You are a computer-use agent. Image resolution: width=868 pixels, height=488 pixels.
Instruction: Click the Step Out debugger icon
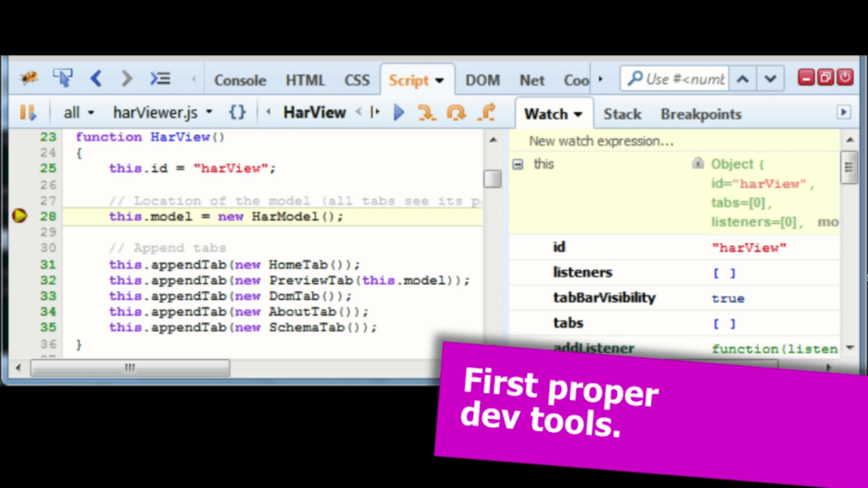pos(487,113)
